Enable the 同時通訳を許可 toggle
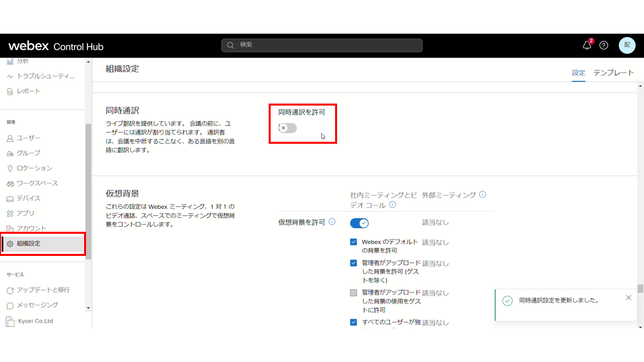The width and height of the screenshot is (644, 362). [x=287, y=128]
